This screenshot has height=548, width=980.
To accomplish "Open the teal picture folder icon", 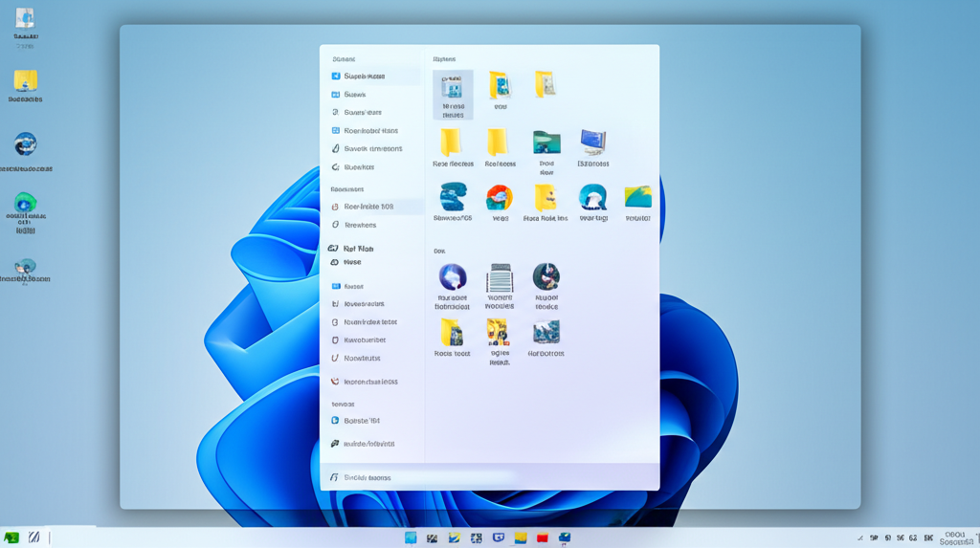I will pyautogui.click(x=546, y=143).
